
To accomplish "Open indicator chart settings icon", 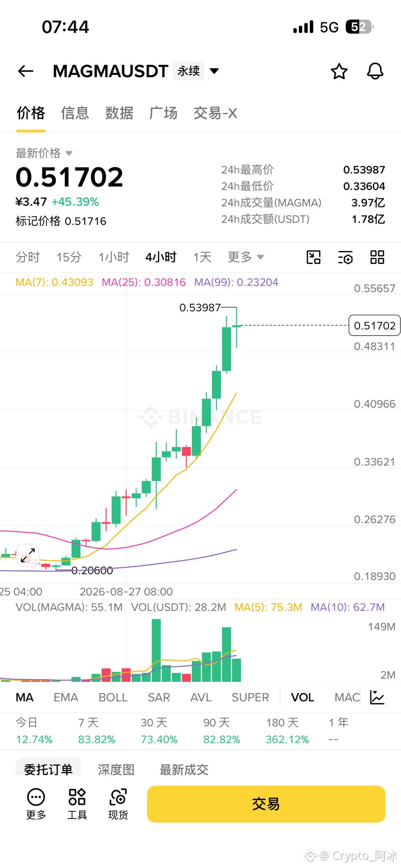I will [x=377, y=697].
